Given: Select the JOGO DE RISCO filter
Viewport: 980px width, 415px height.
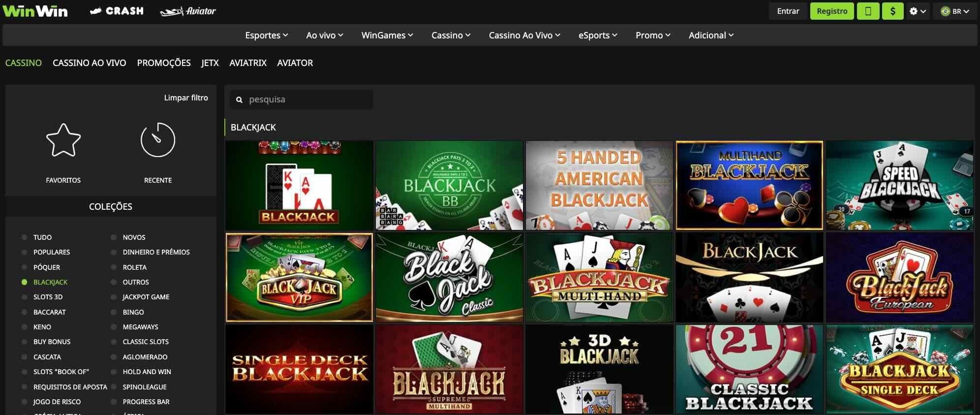Looking at the screenshot, I should (x=57, y=402).
